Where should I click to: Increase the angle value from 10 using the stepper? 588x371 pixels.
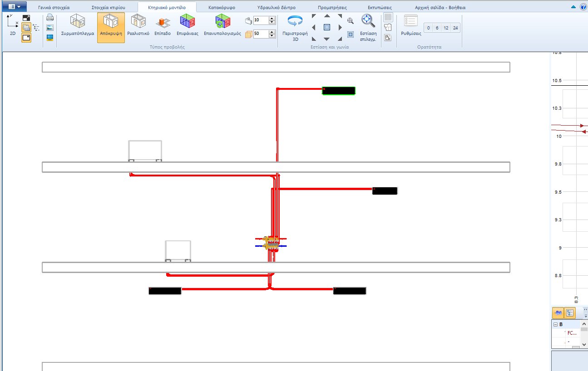(272, 17)
